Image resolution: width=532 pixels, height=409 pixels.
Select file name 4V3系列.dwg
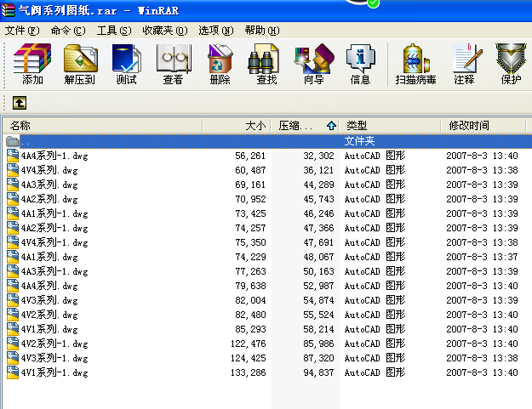pyautogui.click(x=49, y=300)
